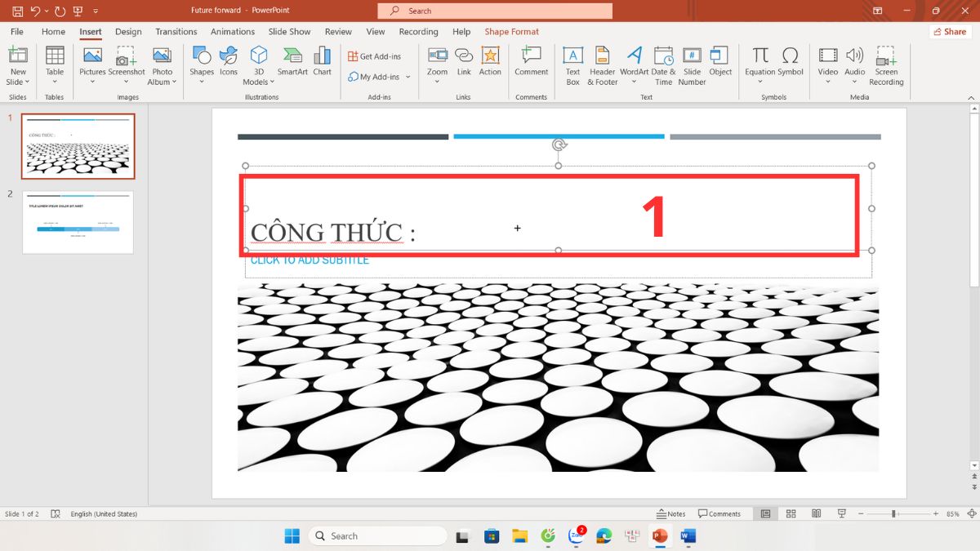Expand the Video dropdown
The width and height of the screenshot is (980, 551).
coord(828,82)
